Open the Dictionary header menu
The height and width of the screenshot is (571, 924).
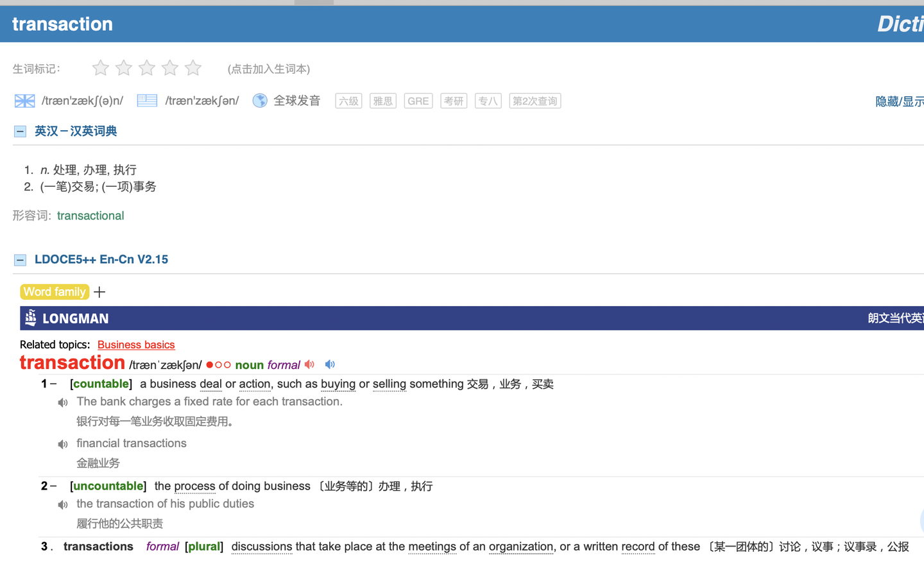coord(901,24)
